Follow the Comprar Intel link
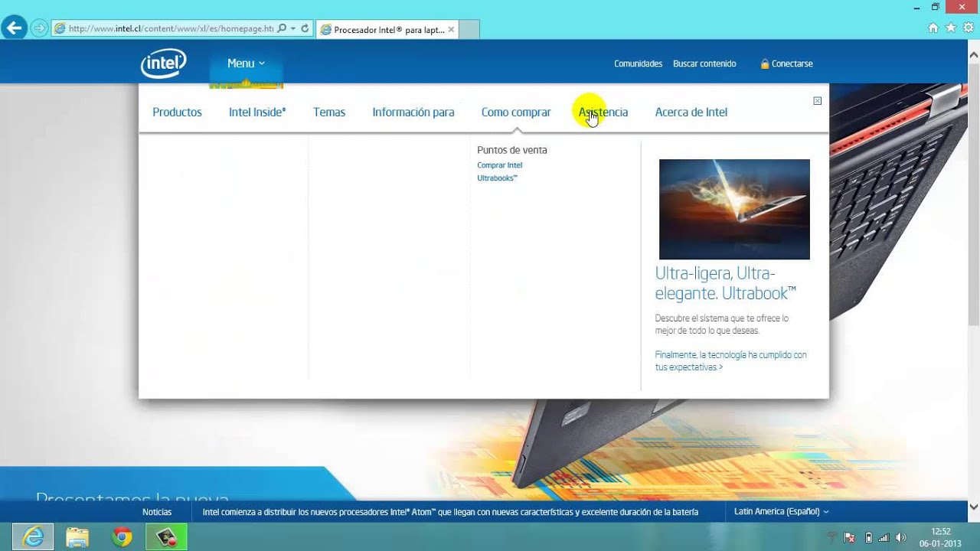This screenshot has width=980, height=551. 499,165
